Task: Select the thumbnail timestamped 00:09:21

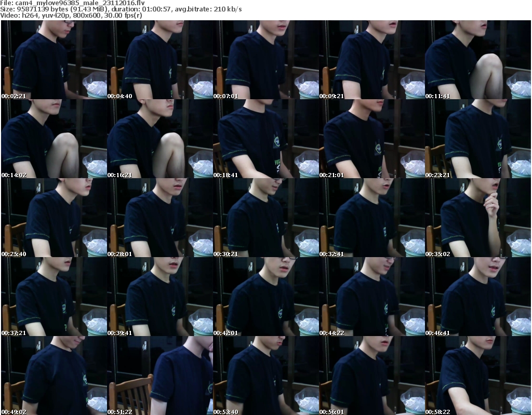Action: 372,60
